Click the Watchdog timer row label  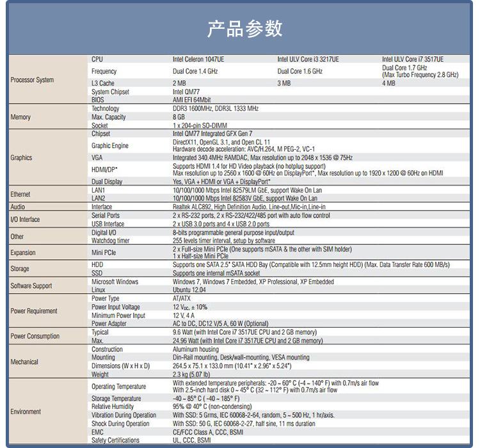(x=110, y=241)
